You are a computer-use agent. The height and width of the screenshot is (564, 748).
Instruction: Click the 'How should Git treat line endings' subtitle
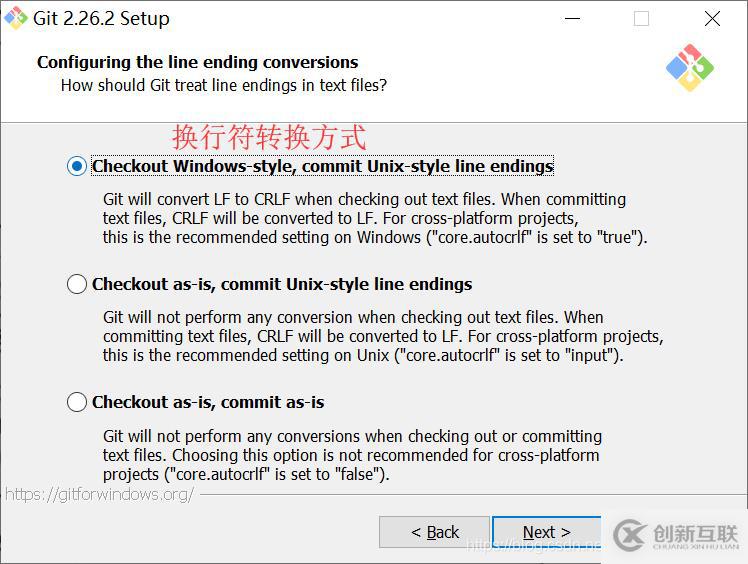[x=223, y=85]
